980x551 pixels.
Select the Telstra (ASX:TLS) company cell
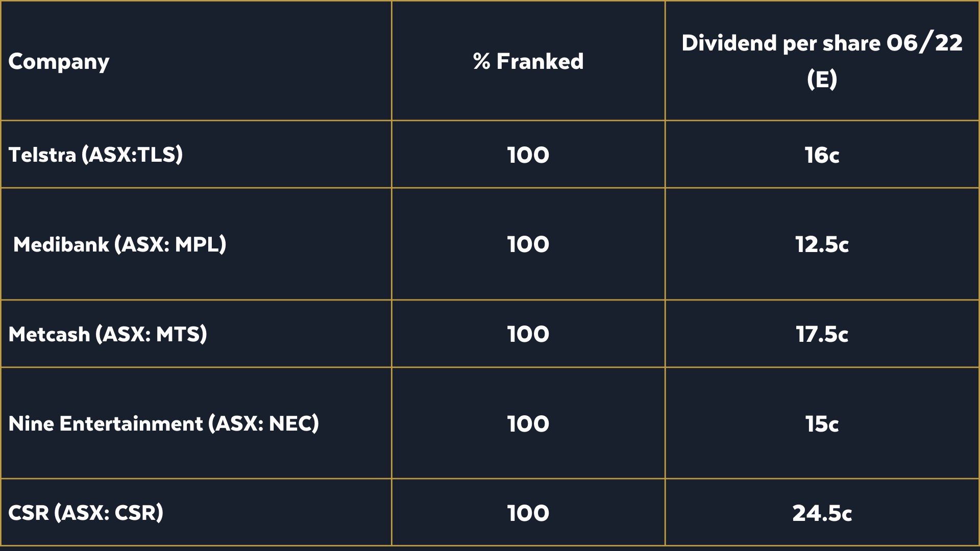pyautogui.click(x=95, y=155)
